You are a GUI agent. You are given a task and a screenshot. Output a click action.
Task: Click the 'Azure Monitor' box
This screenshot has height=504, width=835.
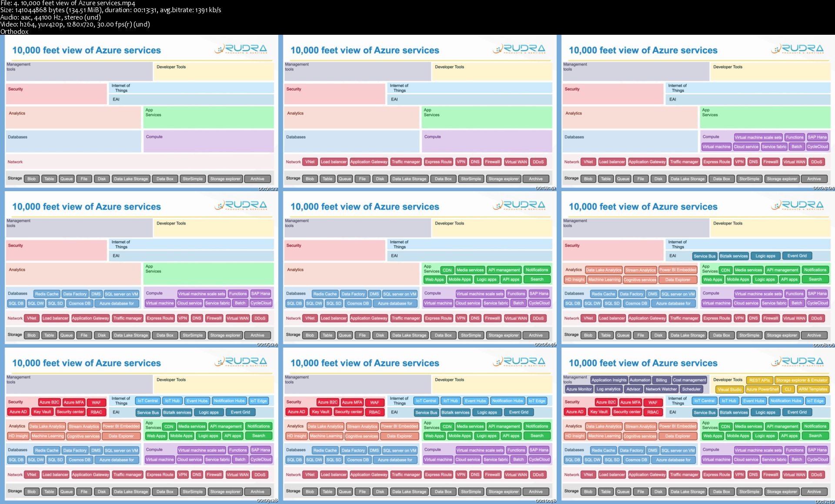click(579, 389)
